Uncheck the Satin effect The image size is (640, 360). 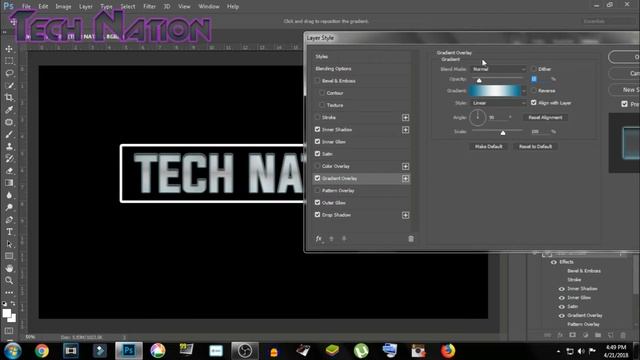point(317,154)
